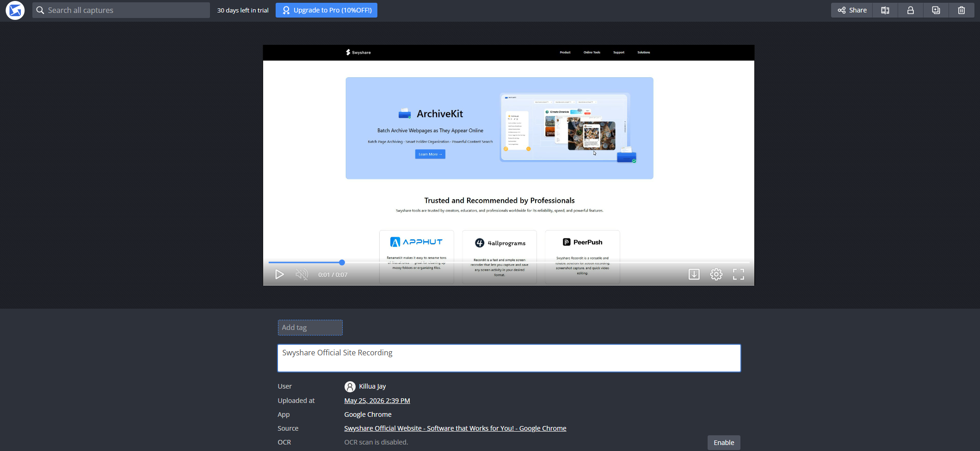Play the video recording
The image size is (980, 451).
(279, 274)
